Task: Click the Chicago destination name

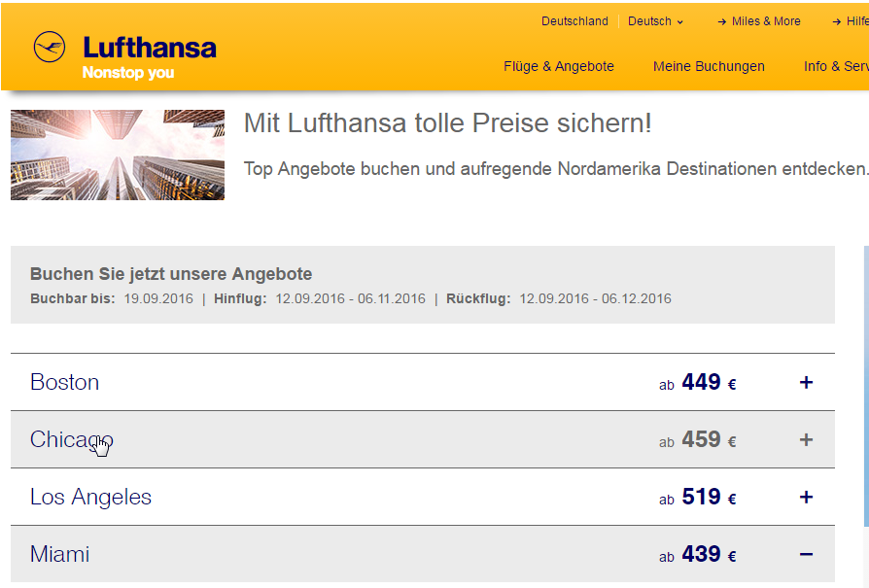Action: pos(72,440)
